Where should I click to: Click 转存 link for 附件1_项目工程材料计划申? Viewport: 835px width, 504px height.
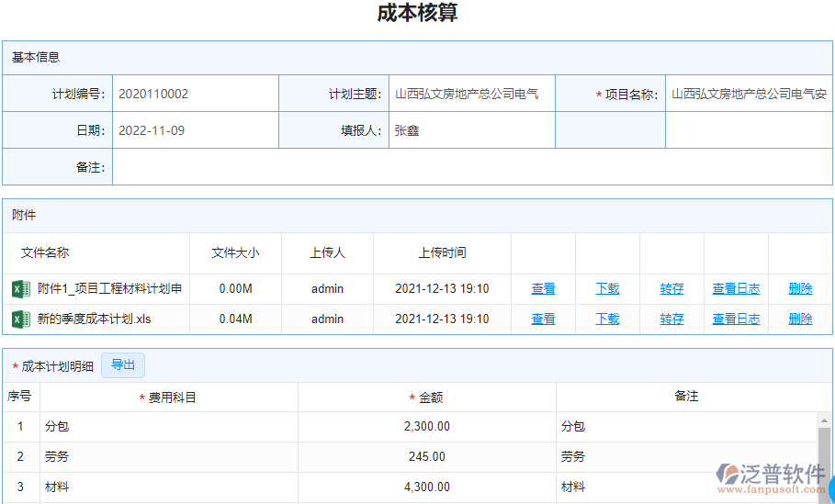[x=671, y=289]
